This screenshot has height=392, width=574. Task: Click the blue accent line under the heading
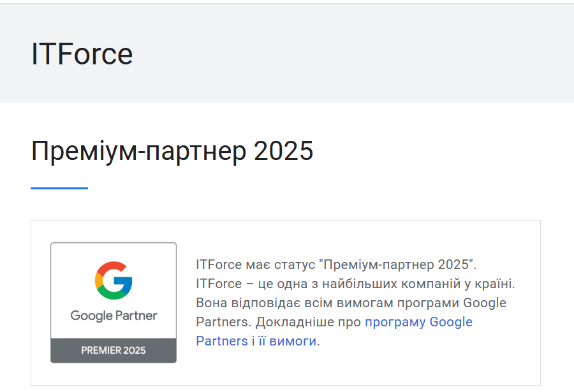(x=59, y=187)
